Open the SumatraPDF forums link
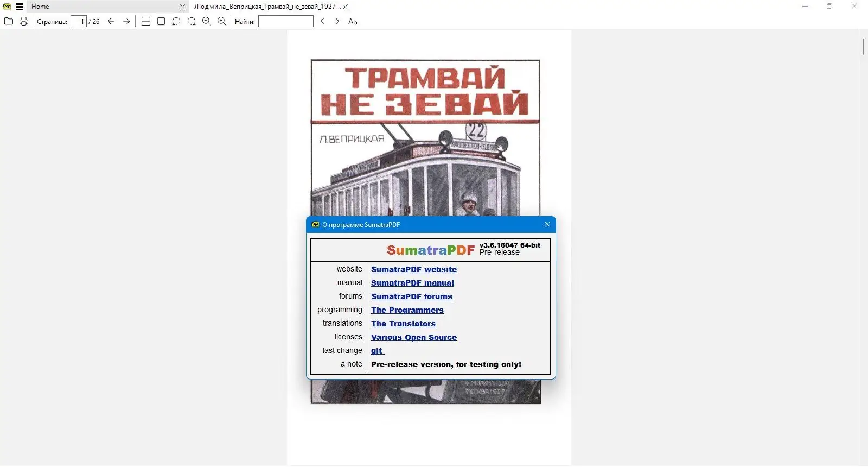Viewport: 868px width, 467px height. tap(412, 296)
